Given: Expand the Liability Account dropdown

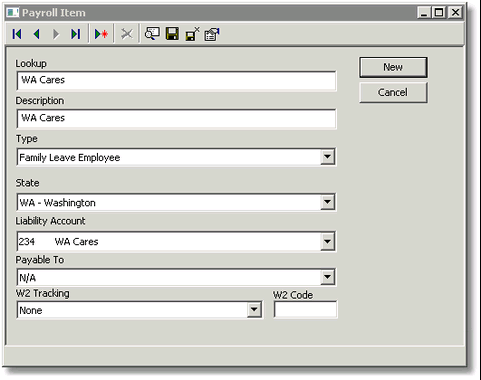Looking at the screenshot, I should coord(327,241).
